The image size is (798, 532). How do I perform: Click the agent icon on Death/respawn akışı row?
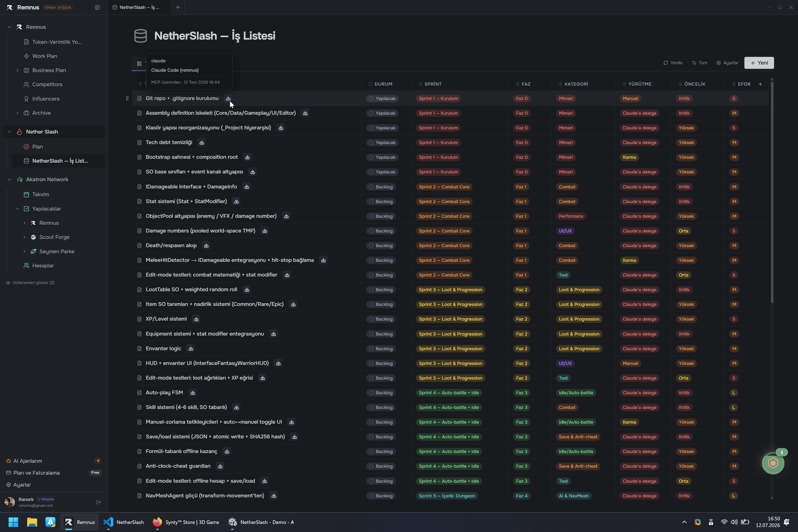pos(206,245)
